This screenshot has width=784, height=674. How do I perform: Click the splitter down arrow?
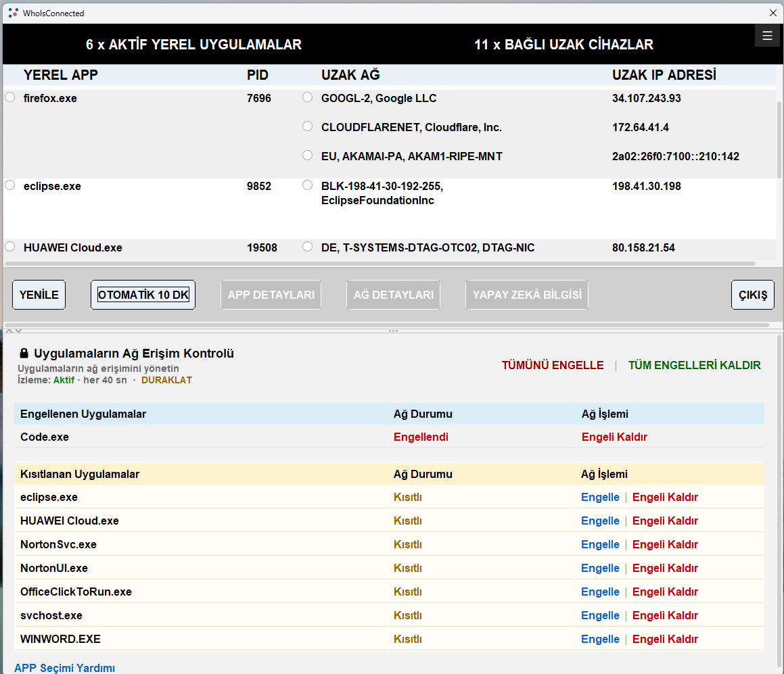point(18,331)
